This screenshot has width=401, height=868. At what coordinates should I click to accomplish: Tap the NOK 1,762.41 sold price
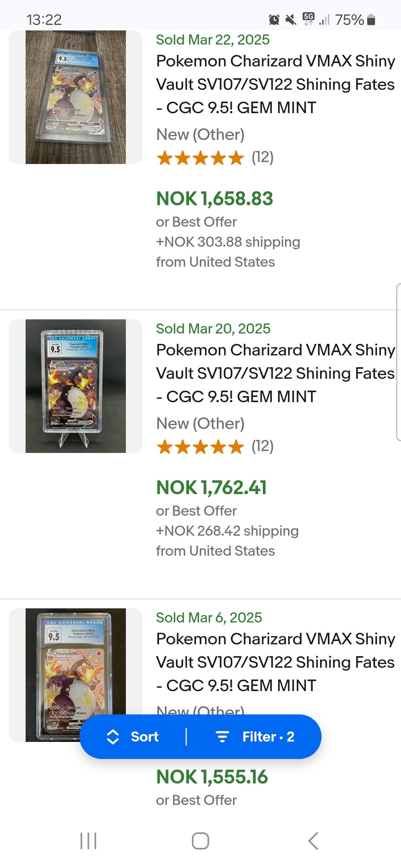pyautogui.click(x=211, y=488)
